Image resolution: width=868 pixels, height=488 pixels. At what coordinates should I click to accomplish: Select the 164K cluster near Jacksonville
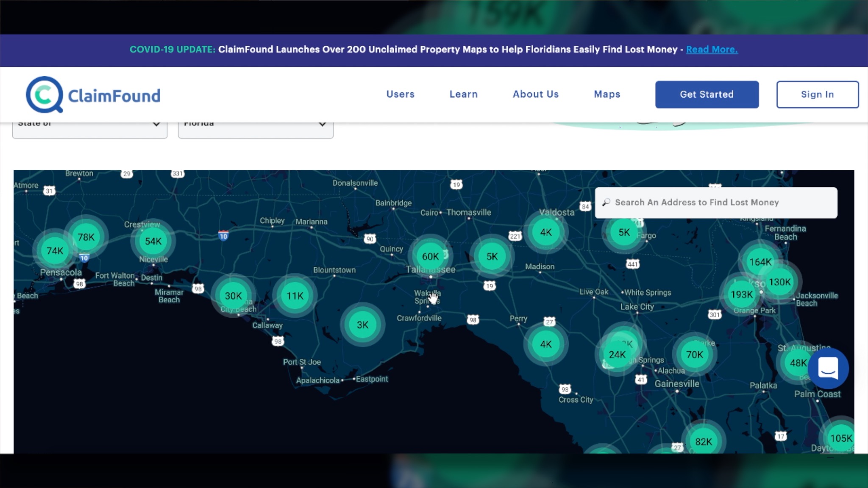pos(760,262)
